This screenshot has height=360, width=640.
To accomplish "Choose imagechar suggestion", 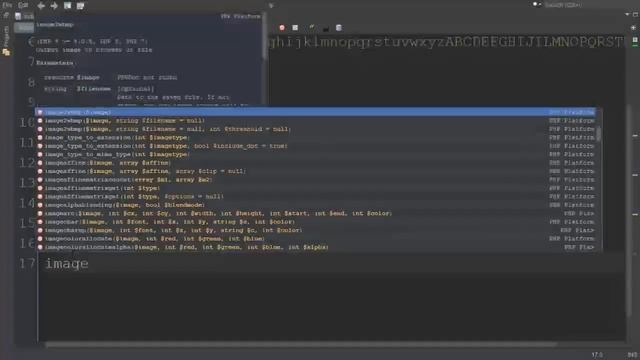I will [315, 222].
